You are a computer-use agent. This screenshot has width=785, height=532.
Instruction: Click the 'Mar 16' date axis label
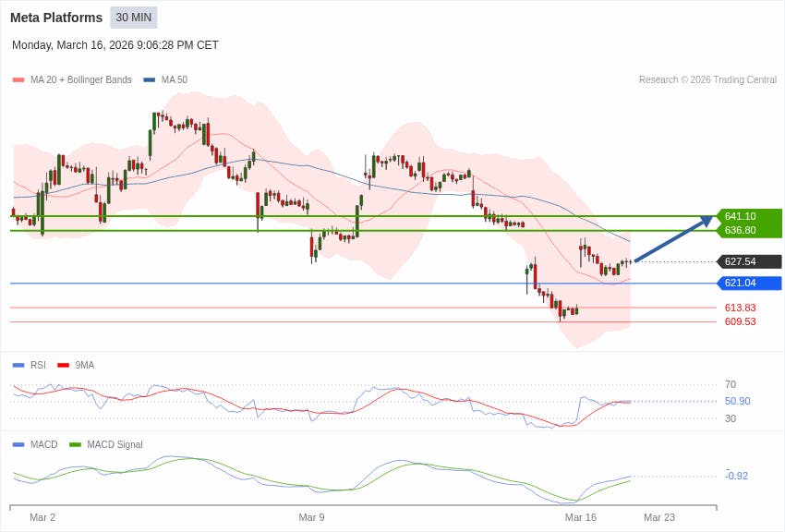coord(581,517)
